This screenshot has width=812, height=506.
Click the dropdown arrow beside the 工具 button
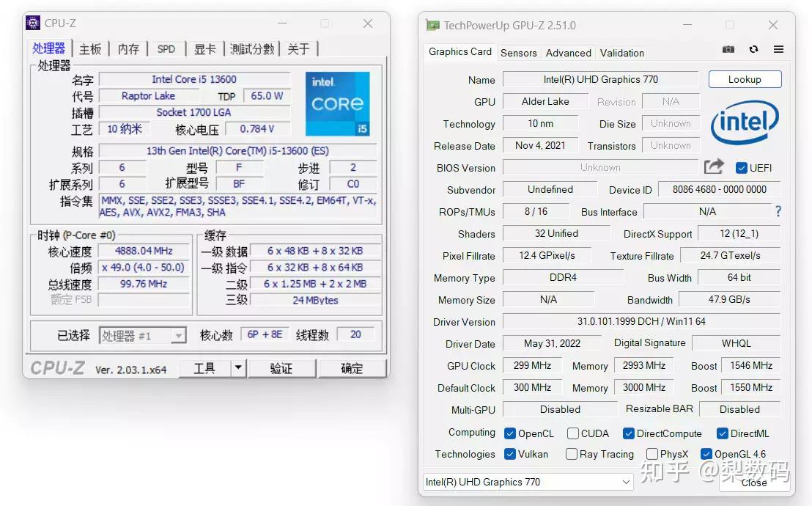point(240,368)
